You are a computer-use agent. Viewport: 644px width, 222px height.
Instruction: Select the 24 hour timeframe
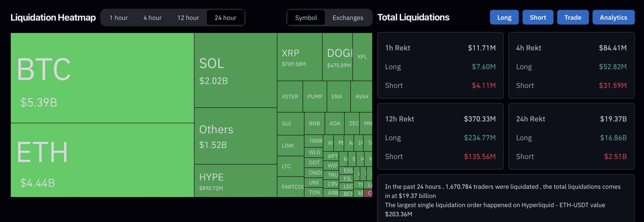(225, 18)
